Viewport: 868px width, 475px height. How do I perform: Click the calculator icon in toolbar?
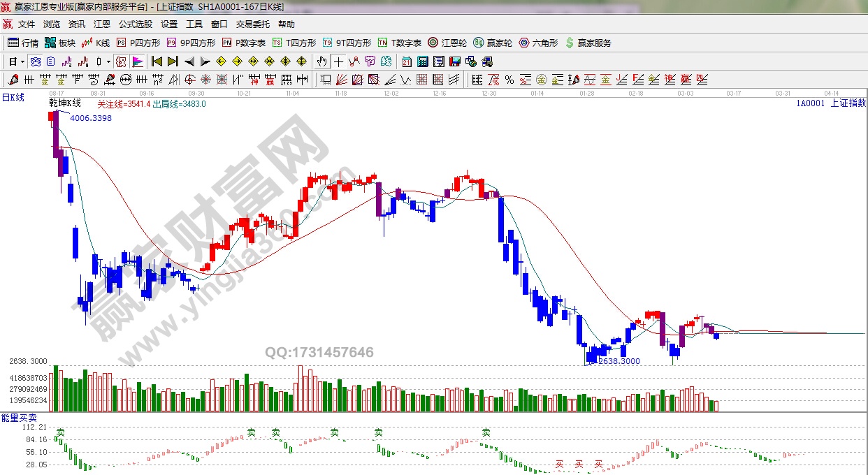[x=422, y=61]
